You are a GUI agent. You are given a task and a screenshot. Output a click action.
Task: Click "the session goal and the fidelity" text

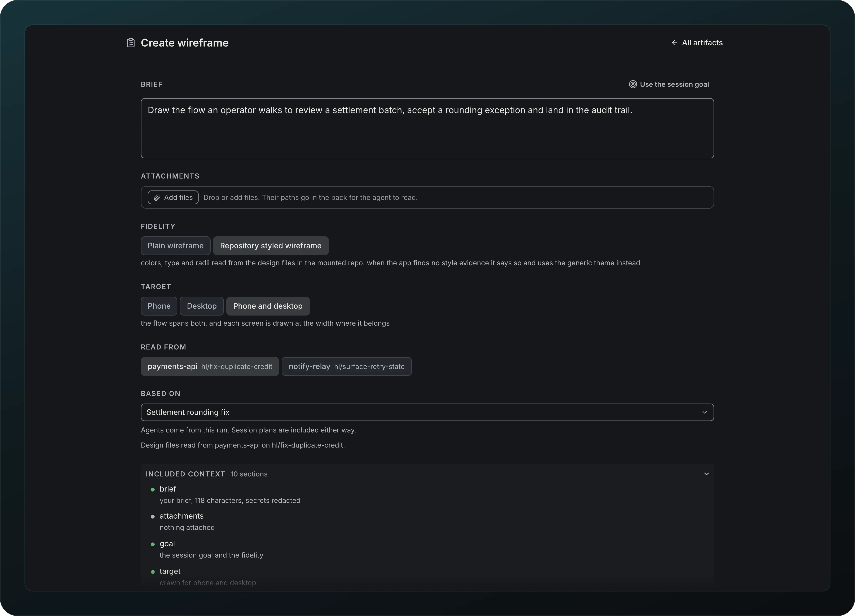point(211,555)
